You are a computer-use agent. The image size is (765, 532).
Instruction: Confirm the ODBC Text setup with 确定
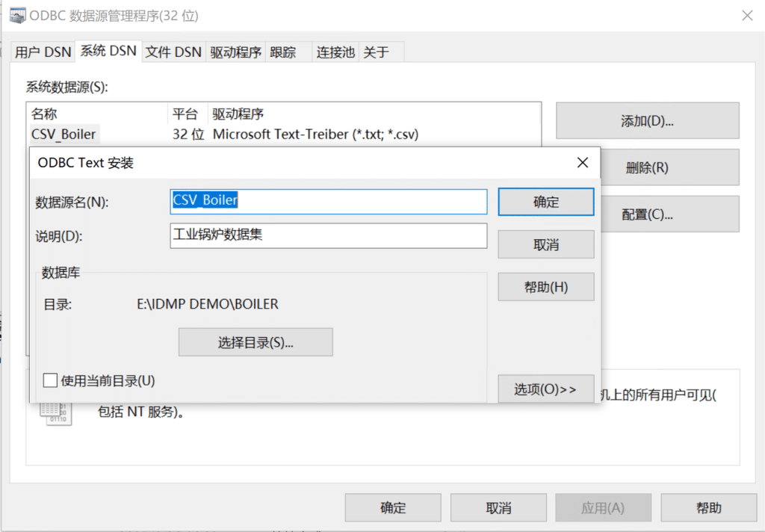point(545,201)
